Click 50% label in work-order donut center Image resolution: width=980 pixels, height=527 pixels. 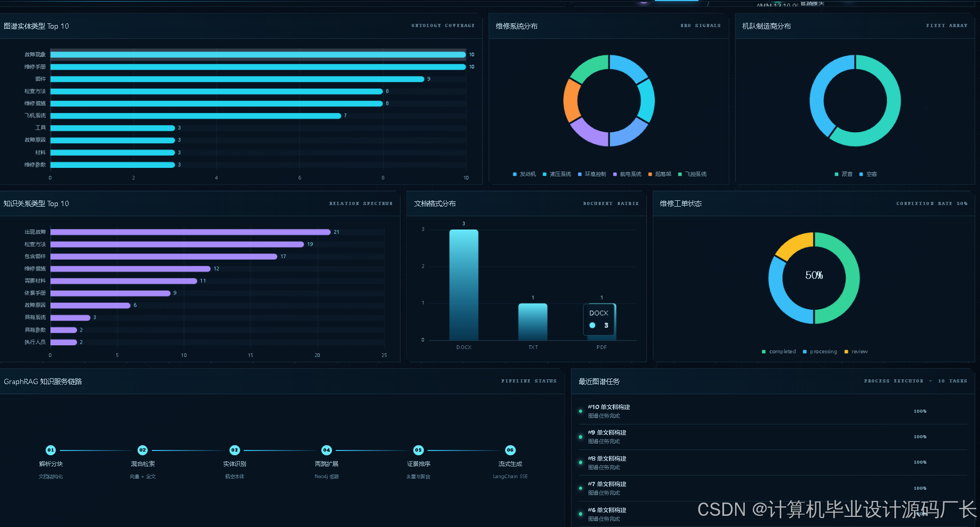814,275
